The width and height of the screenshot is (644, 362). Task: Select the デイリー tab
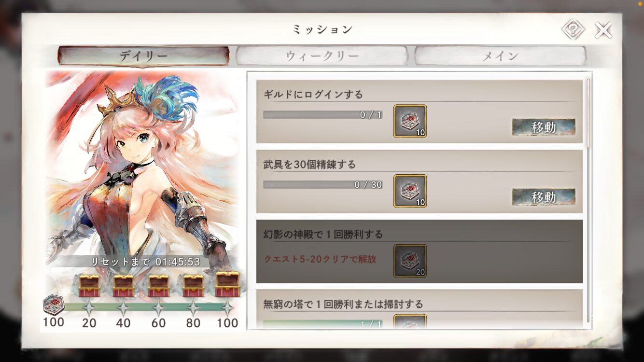pyautogui.click(x=143, y=56)
